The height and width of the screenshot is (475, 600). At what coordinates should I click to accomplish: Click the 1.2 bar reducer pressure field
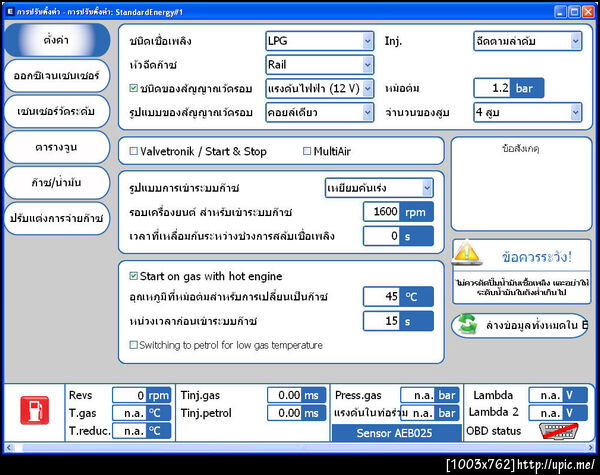pos(509,88)
